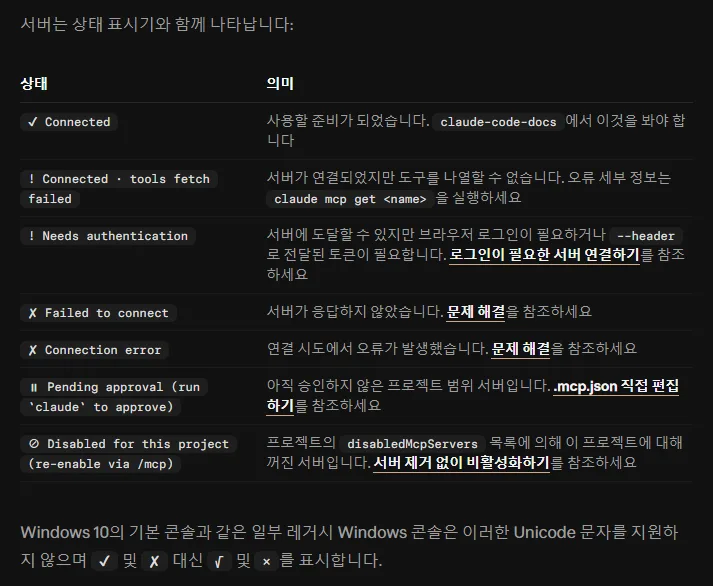The image size is (713, 586).
Task: Click 'Disabled for this project' status label
Action: [128, 454]
